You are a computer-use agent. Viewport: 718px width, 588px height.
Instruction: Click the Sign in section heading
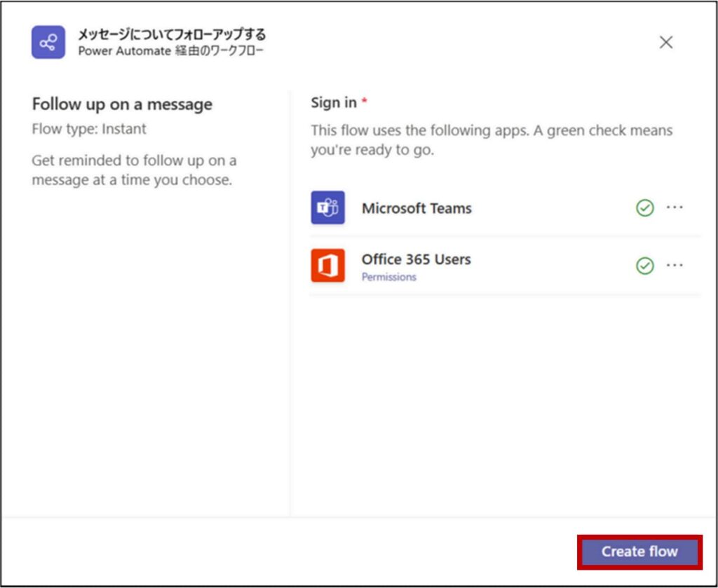334,102
